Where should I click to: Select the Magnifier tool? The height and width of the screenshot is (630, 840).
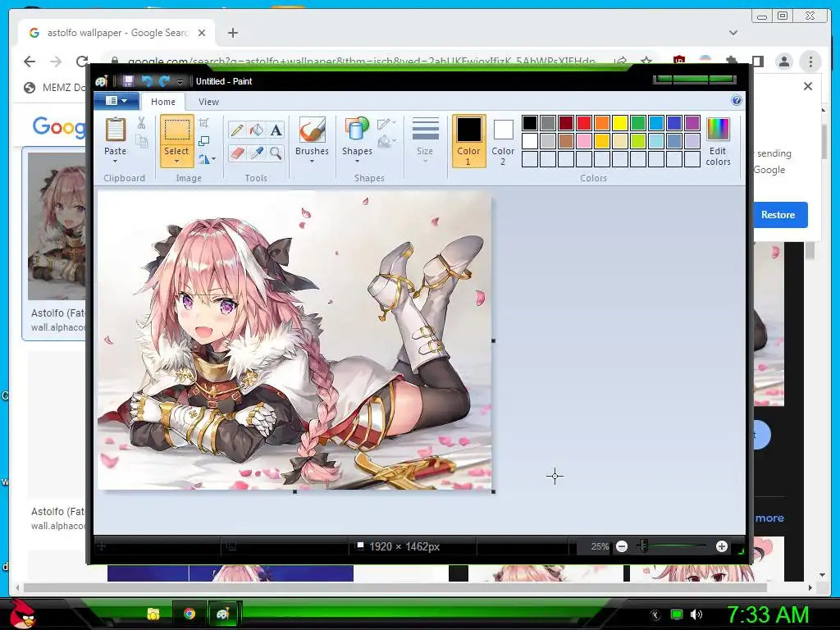click(x=276, y=153)
